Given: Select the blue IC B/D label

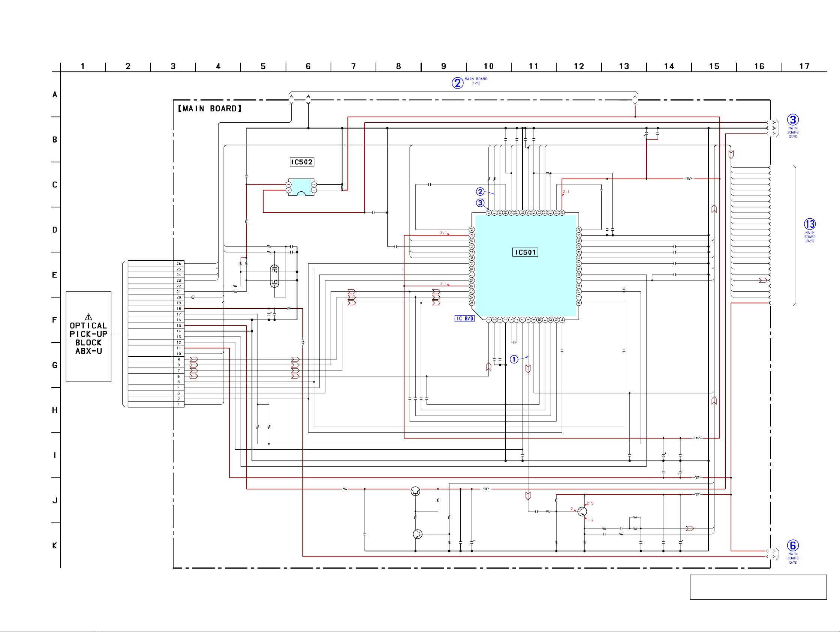Looking at the screenshot, I should click(465, 318).
